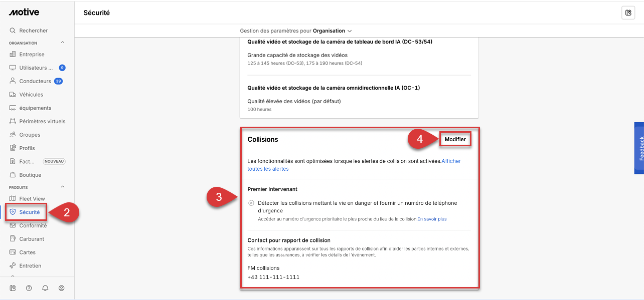Click the disabled X icon beside Détecter les collisions
This screenshot has width=644, height=300.
tap(251, 203)
